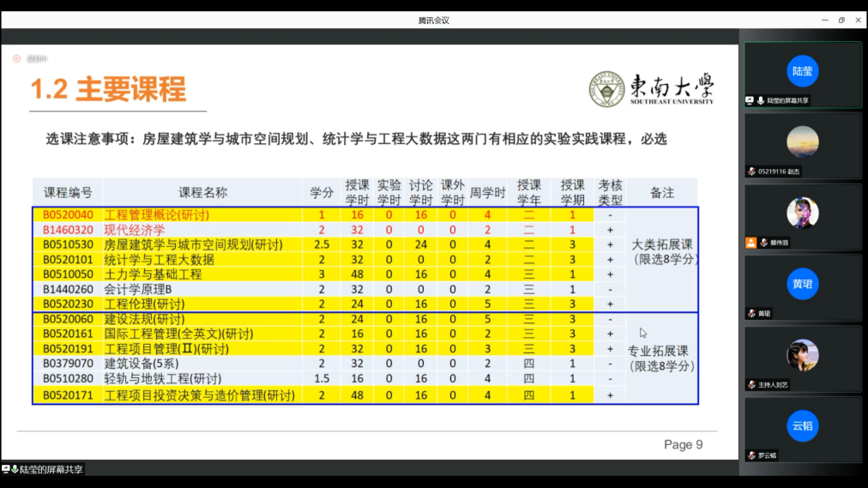Click course name 统计学与工程大数据
868x488 pixels.
(x=159, y=260)
